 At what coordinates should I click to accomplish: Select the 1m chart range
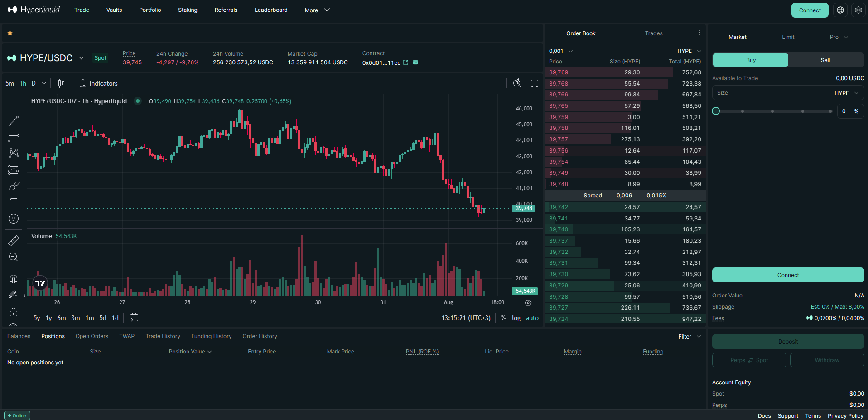click(90, 318)
